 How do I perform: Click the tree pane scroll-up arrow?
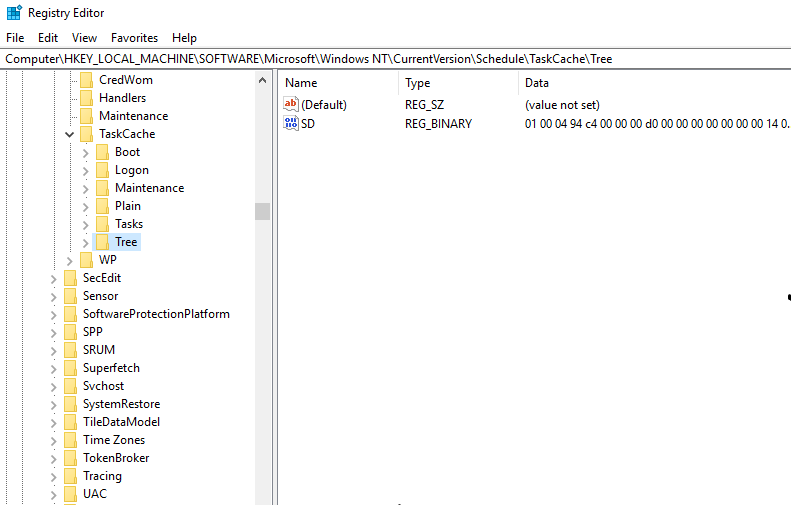(263, 80)
